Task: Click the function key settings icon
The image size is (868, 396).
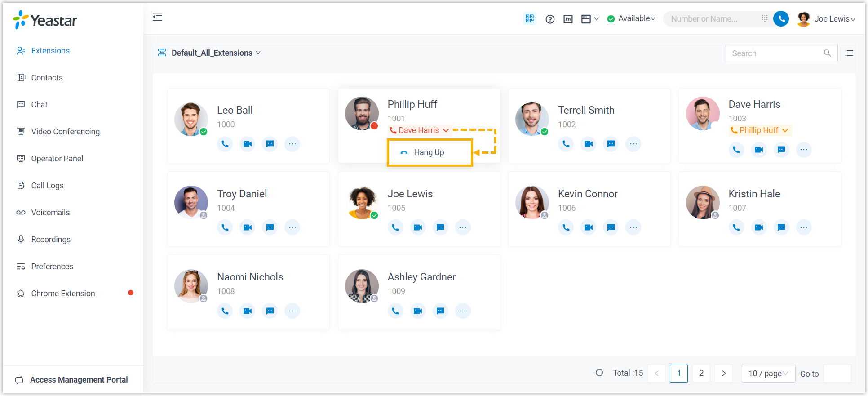Action: point(568,19)
